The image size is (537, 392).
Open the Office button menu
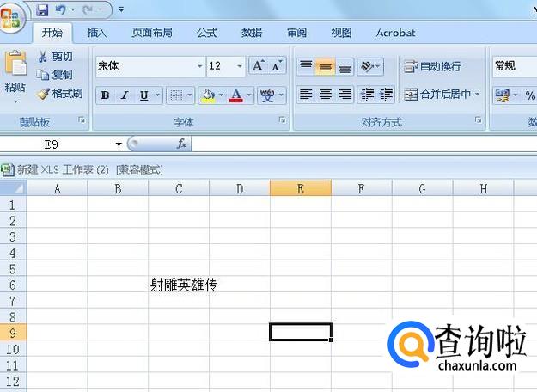(x=12, y=15)
